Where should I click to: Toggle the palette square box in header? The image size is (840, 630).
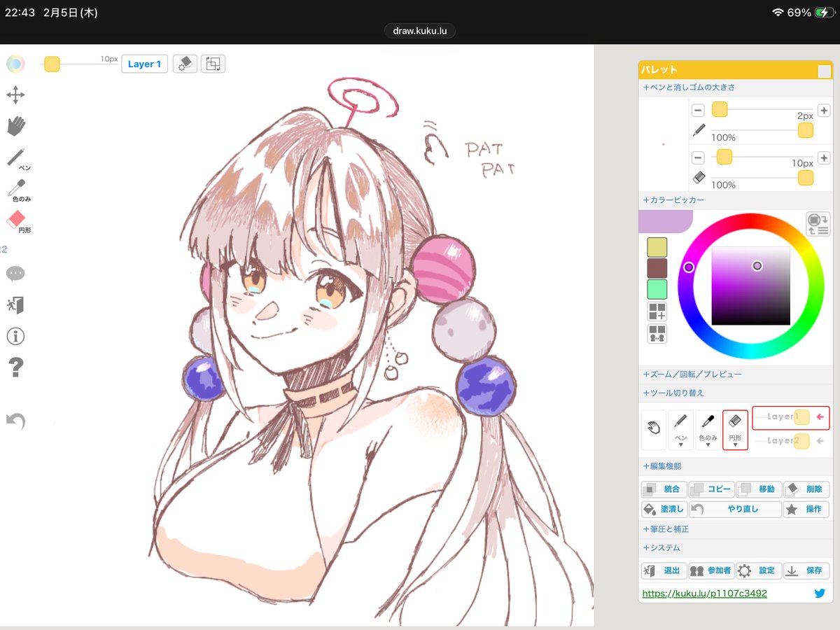pyautogui.click(x=825, y=71)
